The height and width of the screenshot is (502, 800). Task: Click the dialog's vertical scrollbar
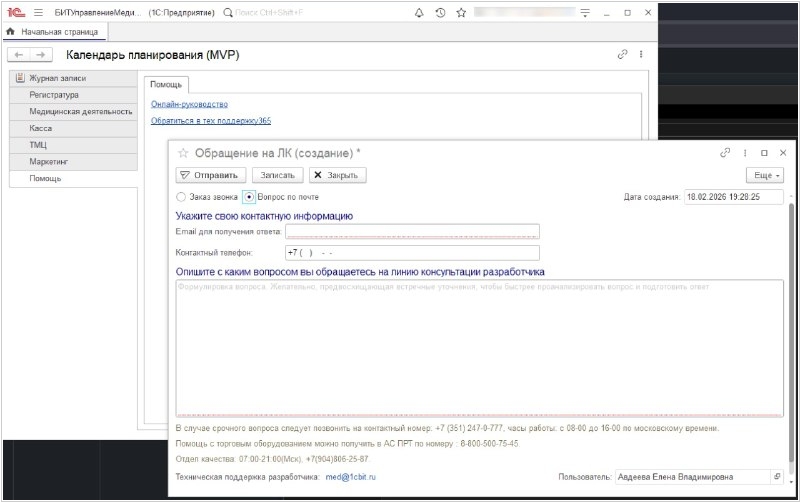point(793,300)
